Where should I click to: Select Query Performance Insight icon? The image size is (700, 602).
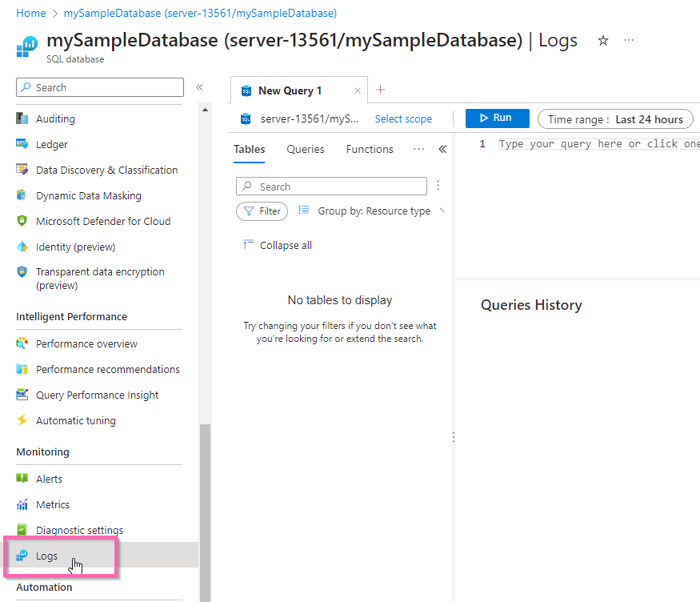[22, 395]
